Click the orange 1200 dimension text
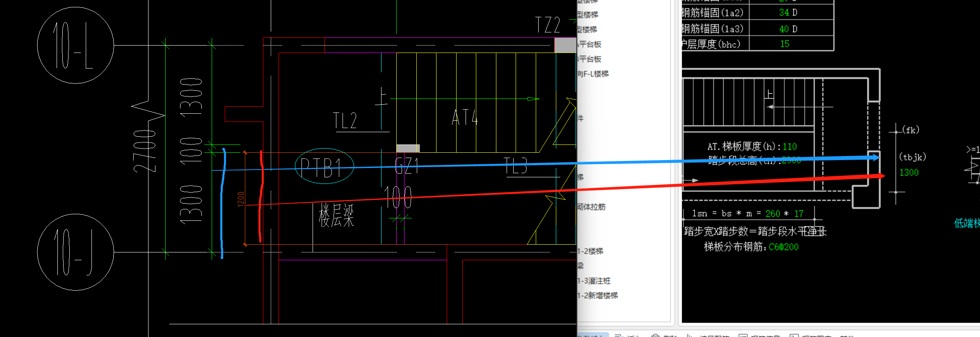 tap(241, 199)
